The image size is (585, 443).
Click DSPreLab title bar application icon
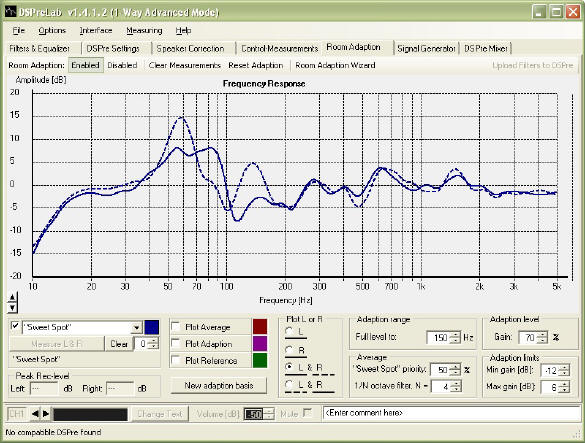click(10, 12)
